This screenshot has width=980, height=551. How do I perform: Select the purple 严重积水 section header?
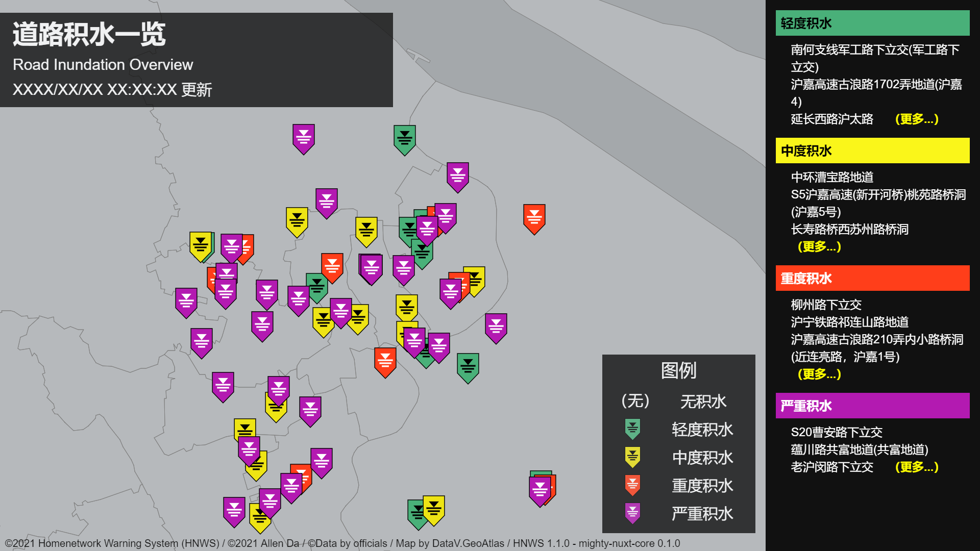click(872, 406)
